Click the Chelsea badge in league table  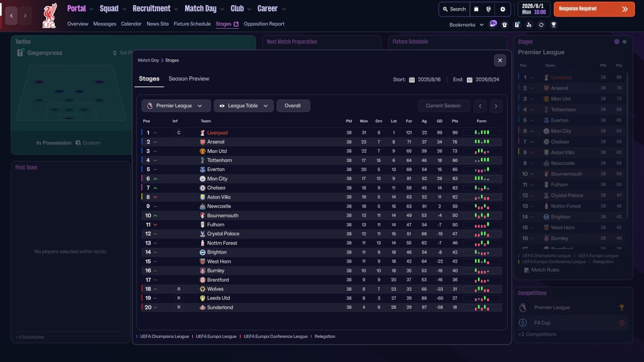203,188
